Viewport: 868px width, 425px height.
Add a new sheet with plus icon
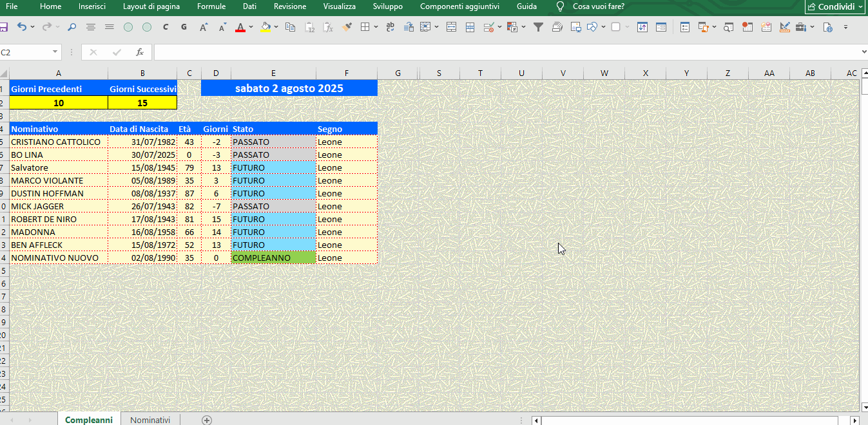(x=207, y=420)
